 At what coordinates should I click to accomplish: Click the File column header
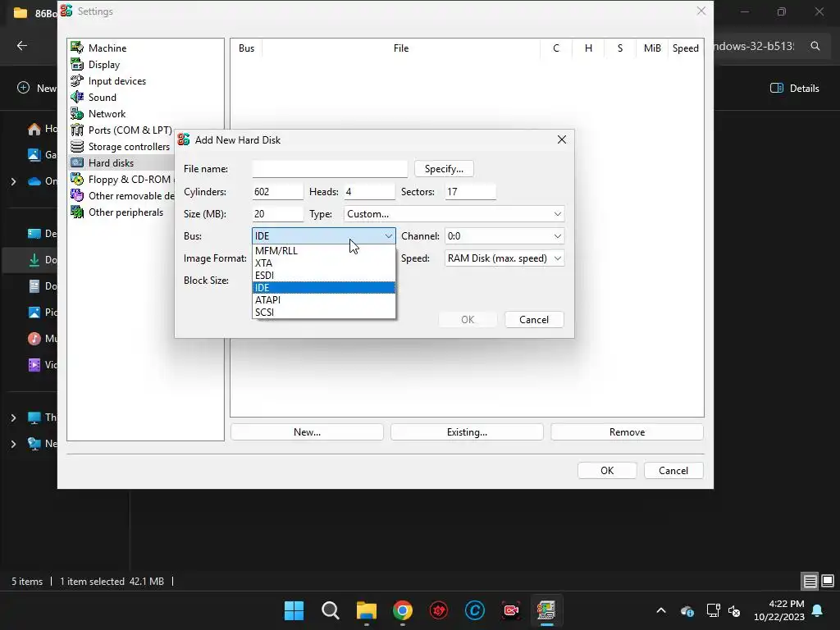400,48
